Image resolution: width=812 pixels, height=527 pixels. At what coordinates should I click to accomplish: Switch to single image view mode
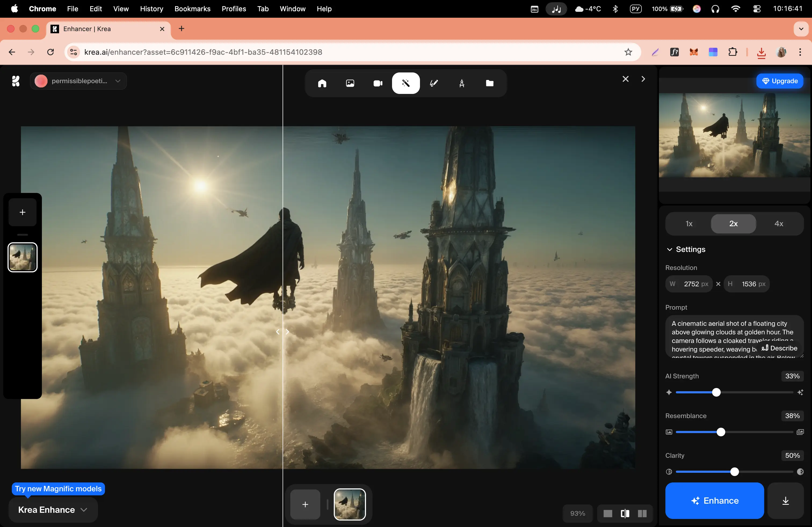pos(608,513)
